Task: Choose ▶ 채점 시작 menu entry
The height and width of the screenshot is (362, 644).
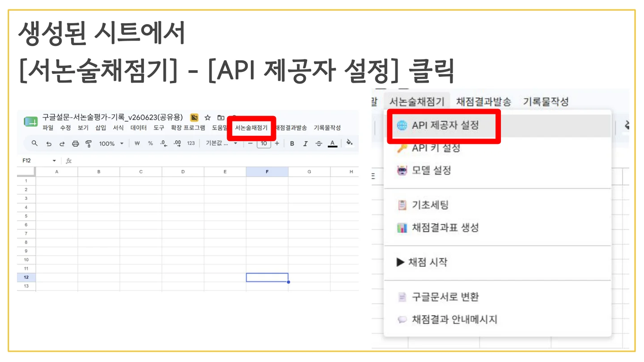Action: point(498,262)
